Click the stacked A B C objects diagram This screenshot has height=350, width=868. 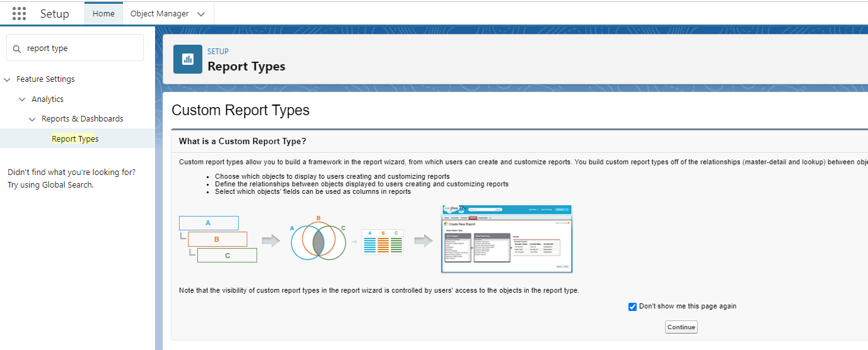(218, 239)
